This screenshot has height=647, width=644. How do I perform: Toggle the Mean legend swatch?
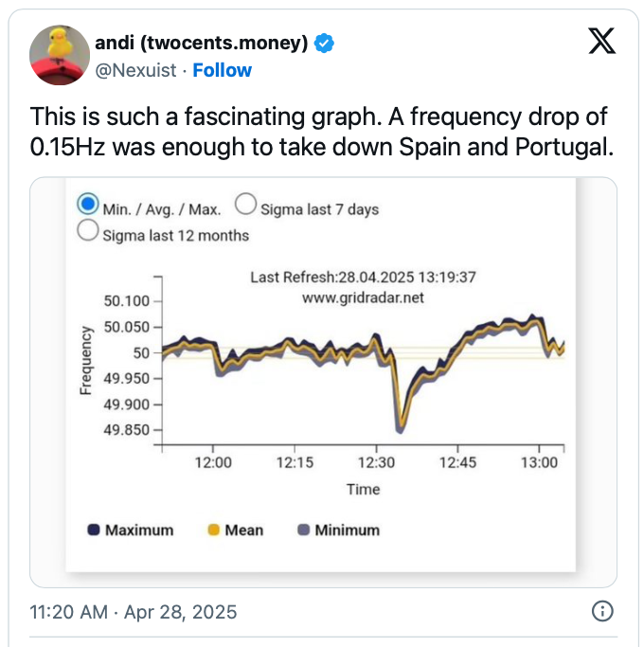[x=214, y=530]
